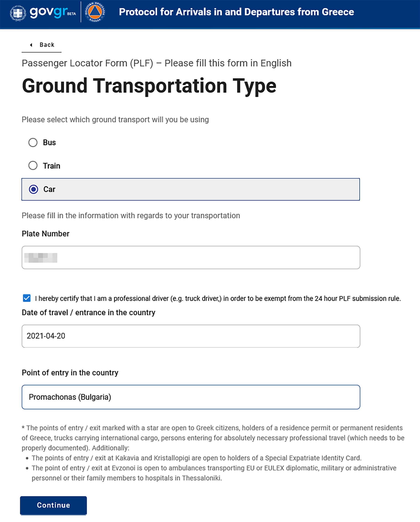Click the Promachonas (Bulgaria) selected value
420x522 pixels.
pyautogui.click(x=70, y=397)
